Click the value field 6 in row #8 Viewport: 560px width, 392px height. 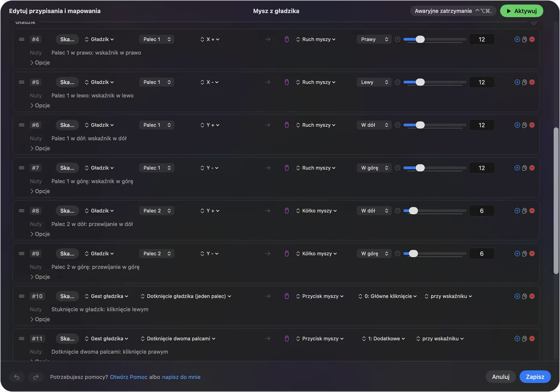[x=482, y=211]
